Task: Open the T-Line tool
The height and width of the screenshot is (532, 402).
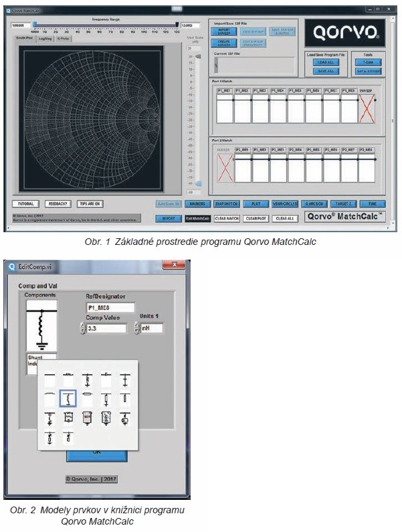Action: pos(369,62)
